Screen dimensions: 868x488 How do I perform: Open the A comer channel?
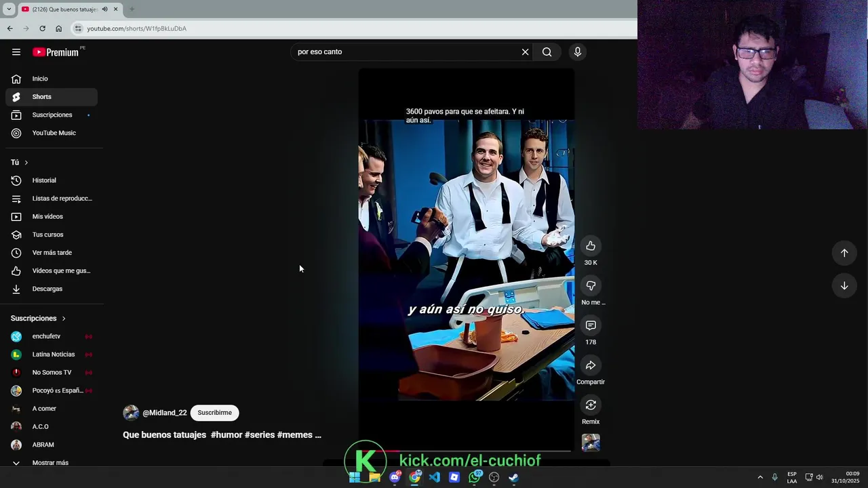(x=52, y=409)
